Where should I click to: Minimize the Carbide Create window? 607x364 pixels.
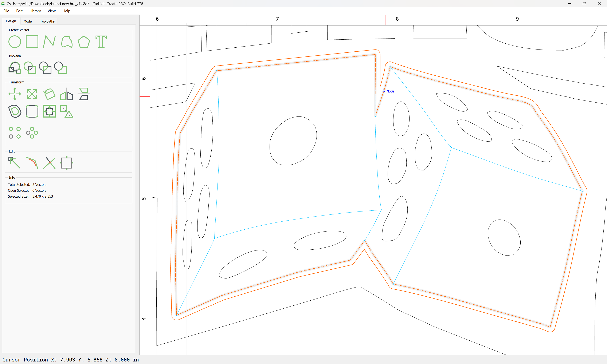tap(570, 4)
